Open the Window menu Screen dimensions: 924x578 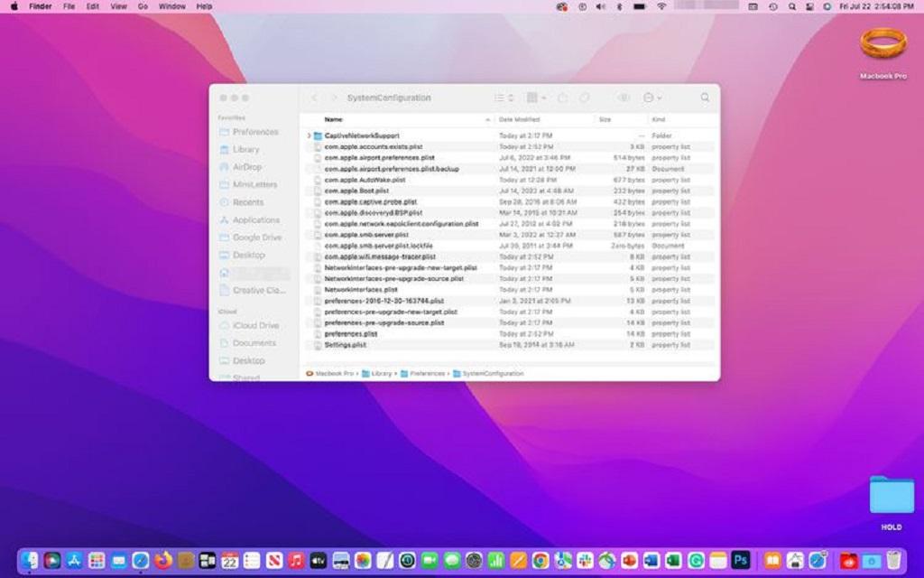[x=172, y=6]
